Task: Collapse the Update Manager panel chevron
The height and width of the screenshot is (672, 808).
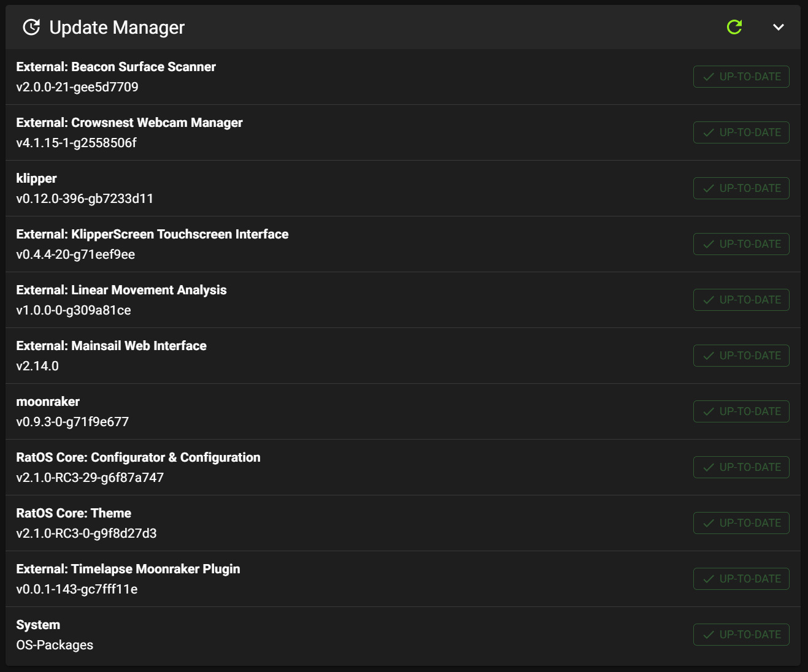Action: coord(778,27)
